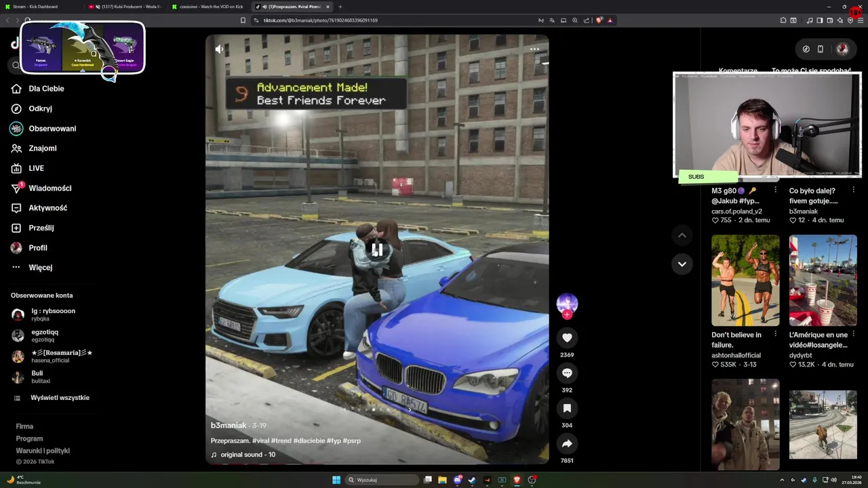Open Windows Start menu
Viewport: 868px width, 488px height.
click(x=336, y=480)
